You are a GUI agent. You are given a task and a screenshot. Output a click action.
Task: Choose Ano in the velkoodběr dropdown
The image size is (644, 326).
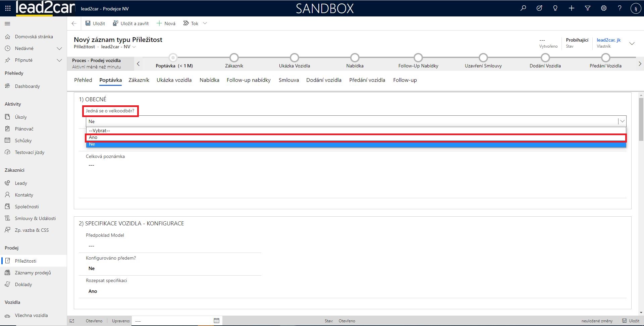pos(356,138)
